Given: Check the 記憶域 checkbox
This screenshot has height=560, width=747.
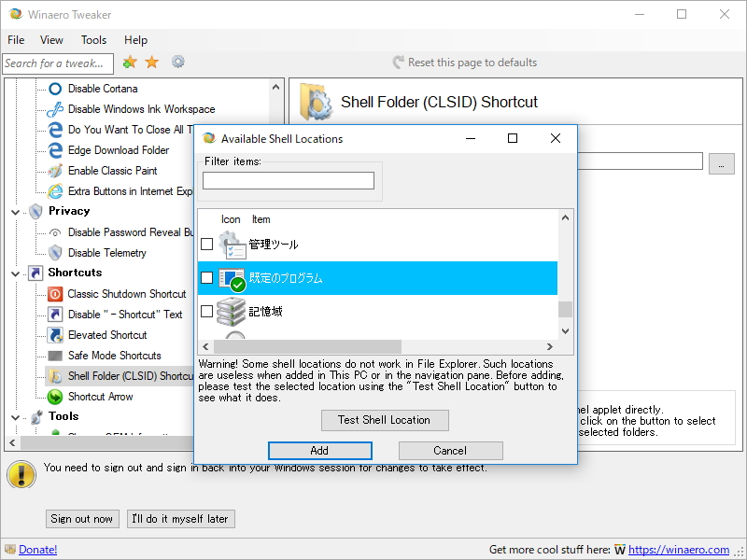Looking at the screenshot, I should [206, 311].
